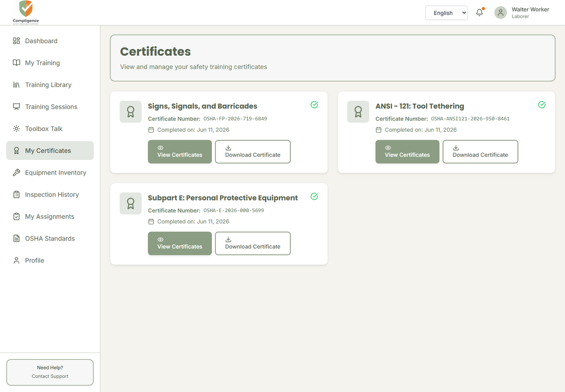Open Toolbox Talk
565x392 pixels.
coord(50,129)
